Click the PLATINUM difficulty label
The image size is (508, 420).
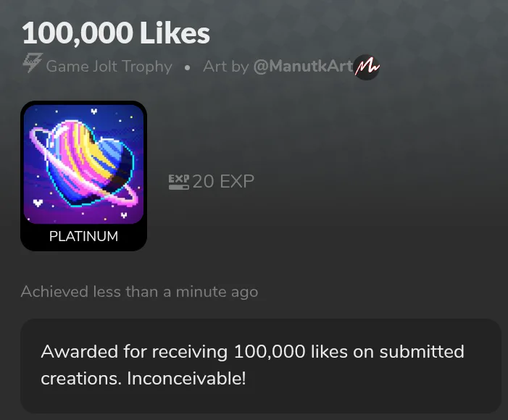(83, 236)
